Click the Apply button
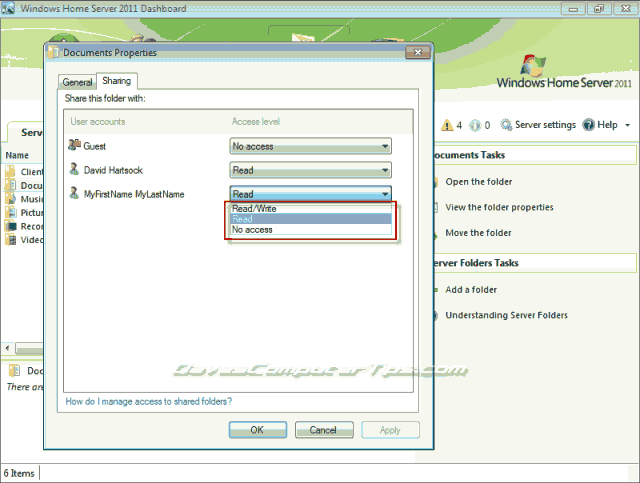 click(x=390, y=430)
